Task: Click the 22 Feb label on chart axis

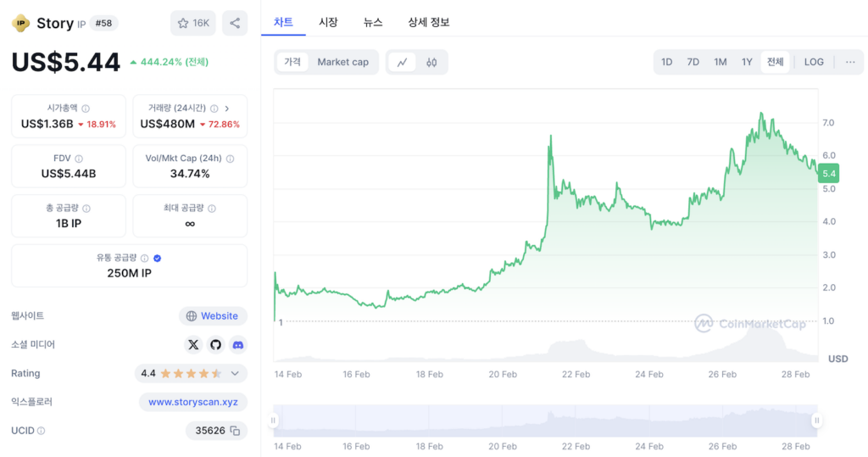Action: [x=576, y=375]
